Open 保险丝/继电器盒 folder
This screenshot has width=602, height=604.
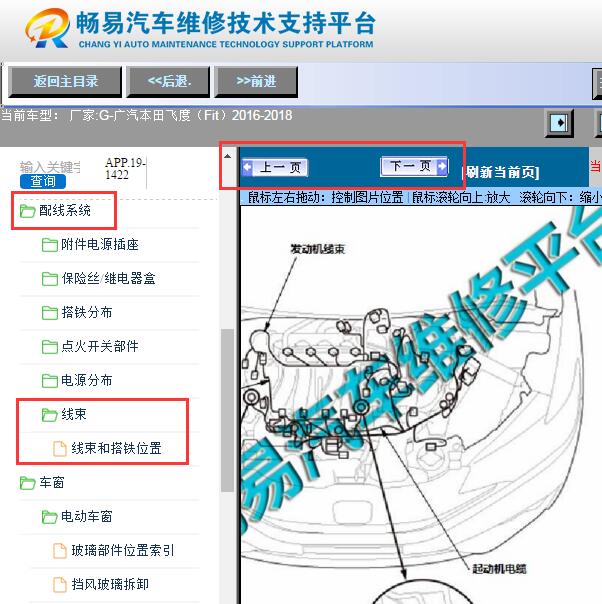[108, 279]
